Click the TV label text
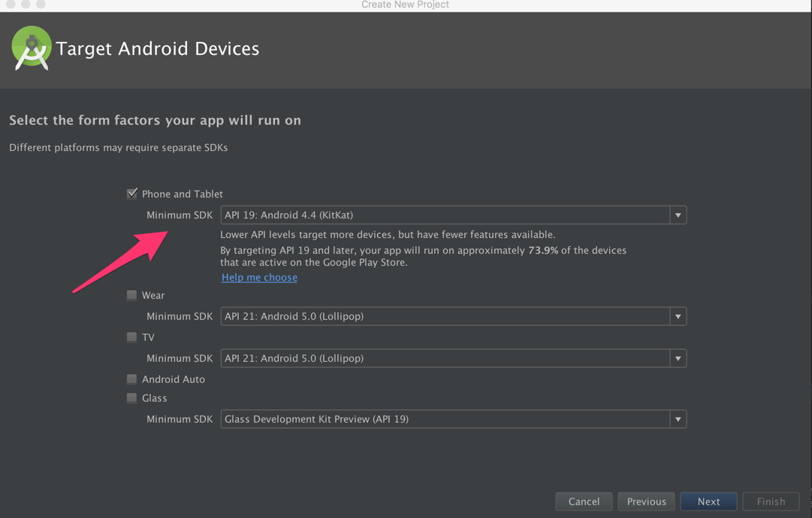This screenshot has height=518, width=812. pos(148,337)
